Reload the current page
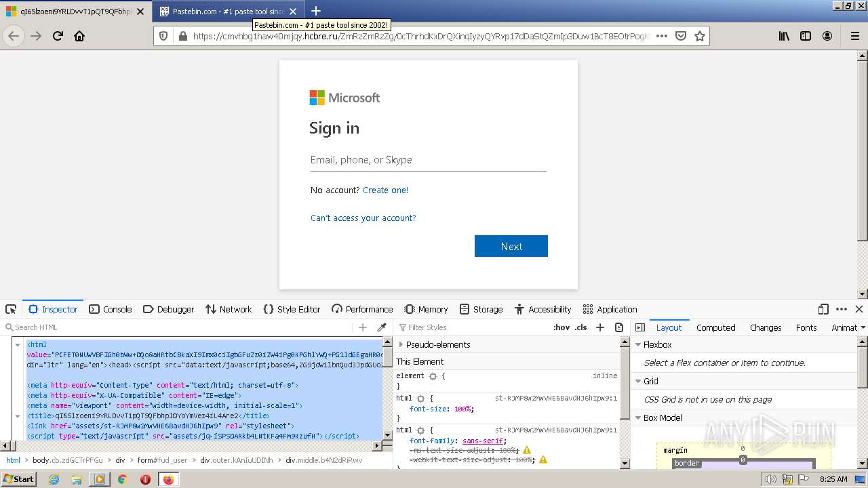The width and height of the screenshot is (868, 488). [58, 36]
